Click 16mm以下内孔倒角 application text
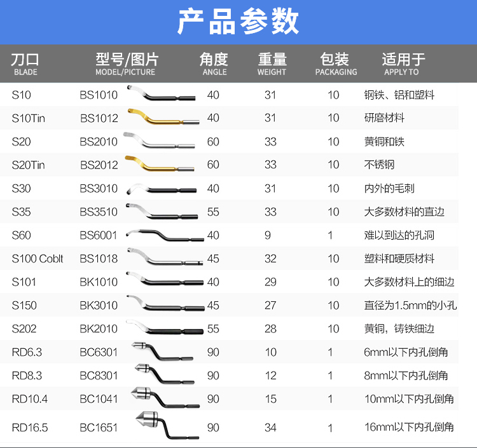 (x=409, y=427)
